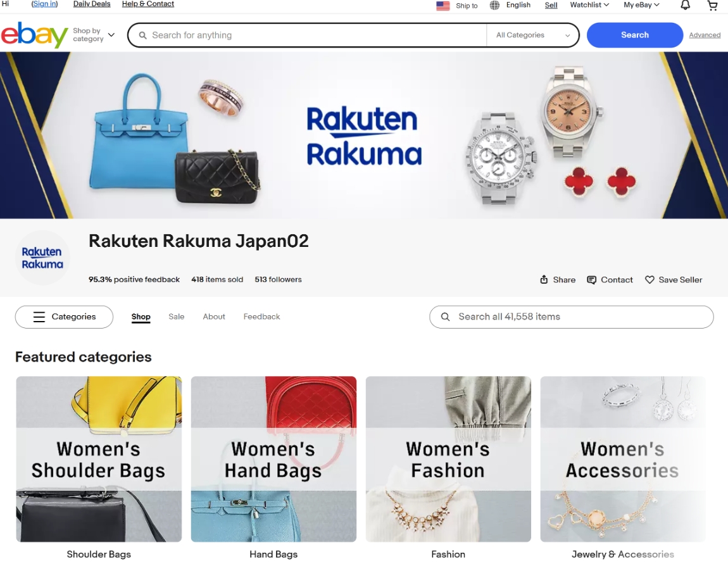Screen dimensions: 728x585
Task: Expand the Shop by category menu
Action: click(x=93, y=35)
